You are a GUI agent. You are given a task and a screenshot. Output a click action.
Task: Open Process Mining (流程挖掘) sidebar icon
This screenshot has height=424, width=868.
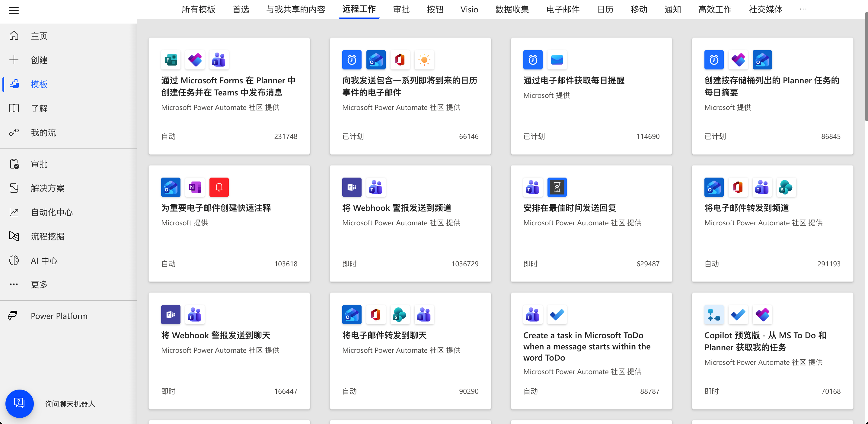(x=14, y=236)
